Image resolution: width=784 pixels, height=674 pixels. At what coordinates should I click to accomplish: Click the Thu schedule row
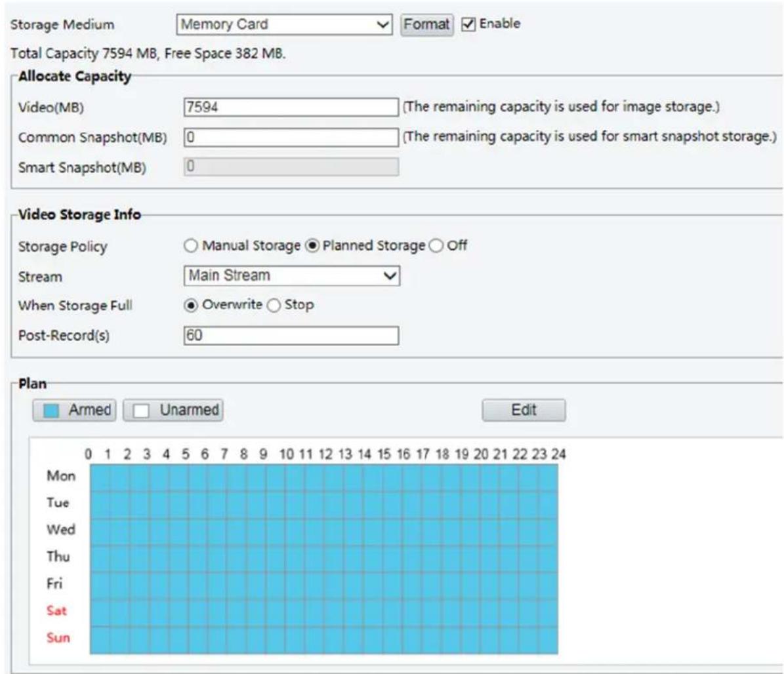(x=324, y=559)
